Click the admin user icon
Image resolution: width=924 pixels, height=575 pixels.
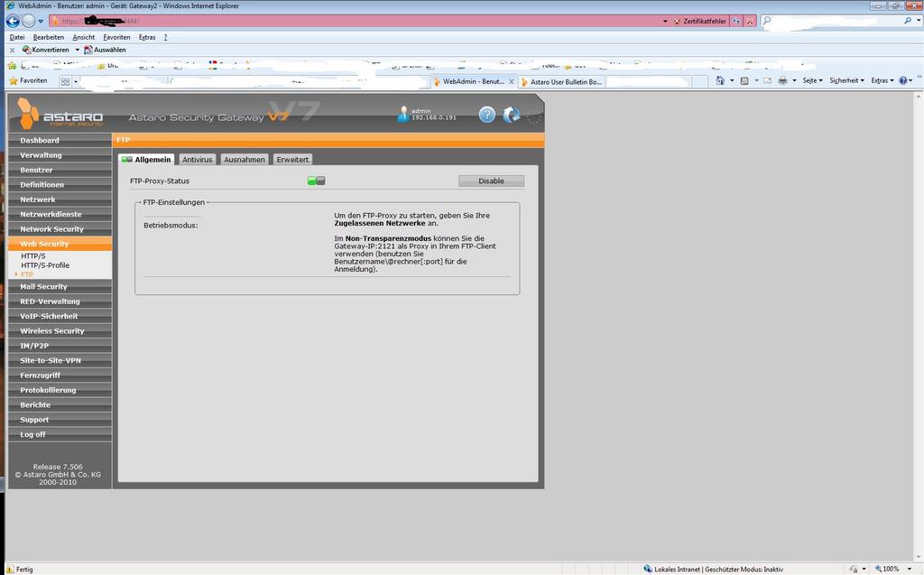point(402,115)
